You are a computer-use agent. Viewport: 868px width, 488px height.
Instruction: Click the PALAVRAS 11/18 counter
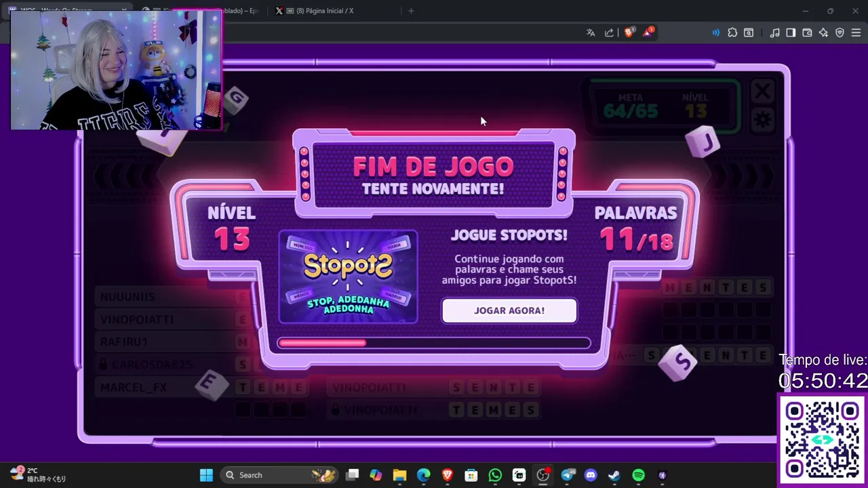636,229
